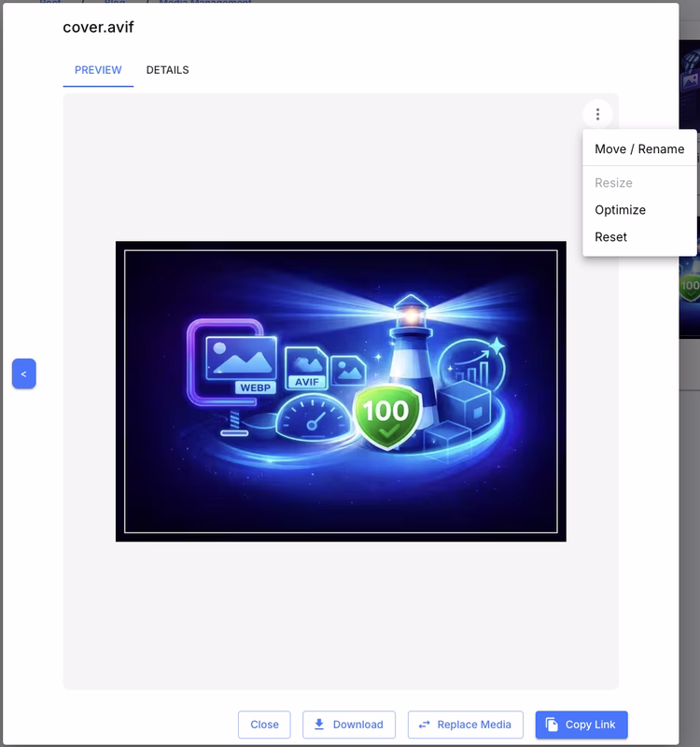Click the Replace Media button text
Viewport: 700px width, 747px height.
(474, 725)
